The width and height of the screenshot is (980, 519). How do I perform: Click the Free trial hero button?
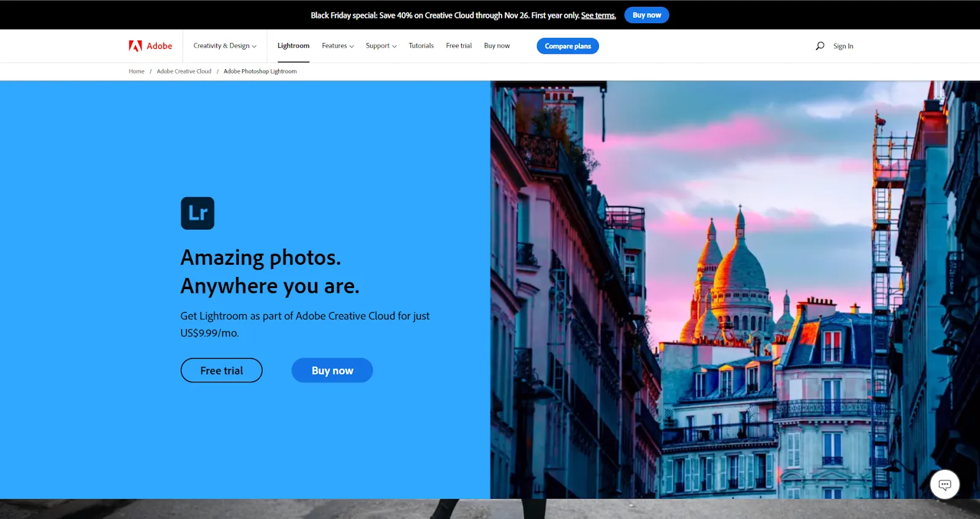click(222, 370)
